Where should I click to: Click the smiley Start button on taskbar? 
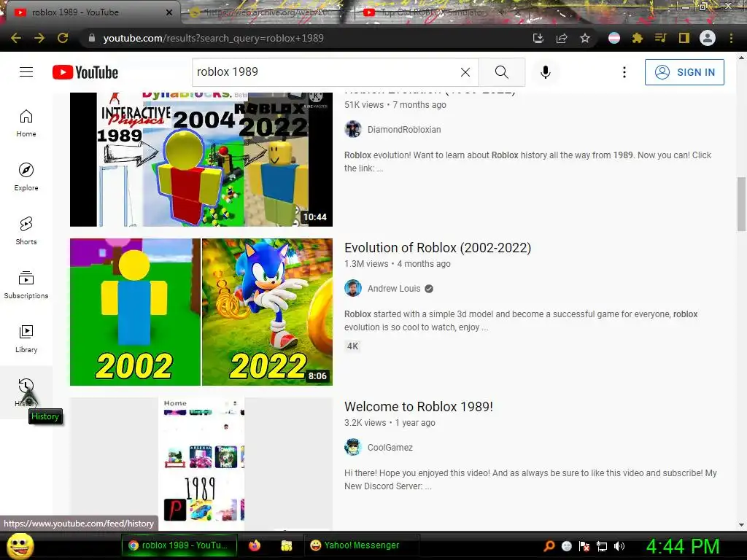20,545
